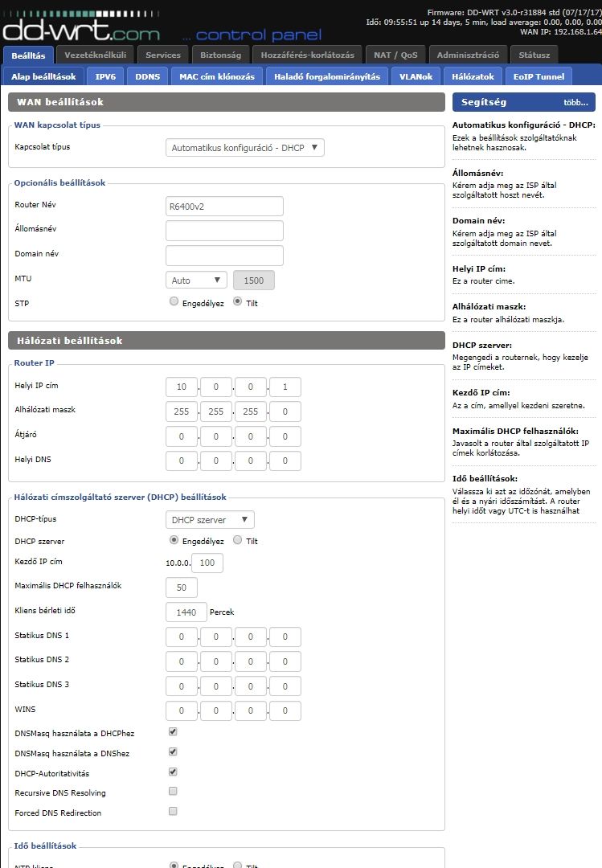The width and height of the screenshot is (602, 868).
Task: Click WINS first octet field
Action: tap(182, 710)
